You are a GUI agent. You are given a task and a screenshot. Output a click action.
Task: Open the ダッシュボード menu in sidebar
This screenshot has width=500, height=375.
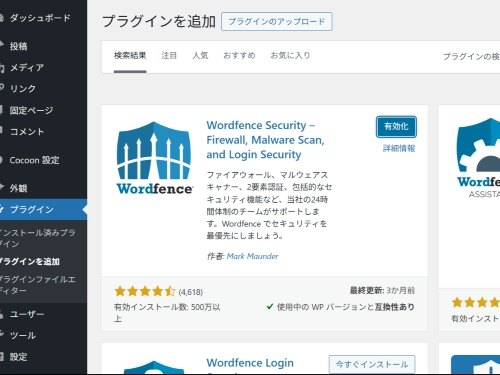click(x=40, y=18)
